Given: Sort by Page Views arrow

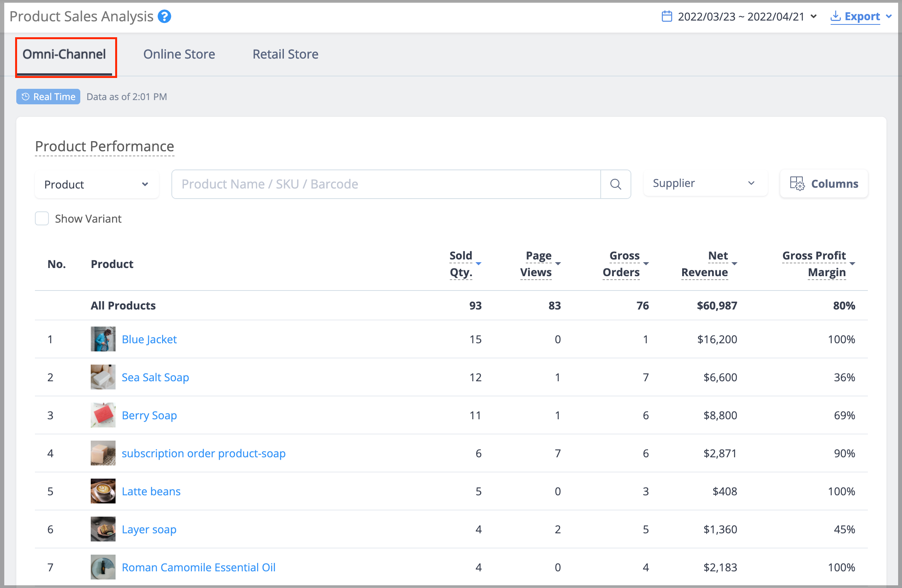Looking at the screenshot, I should point(558,264).
